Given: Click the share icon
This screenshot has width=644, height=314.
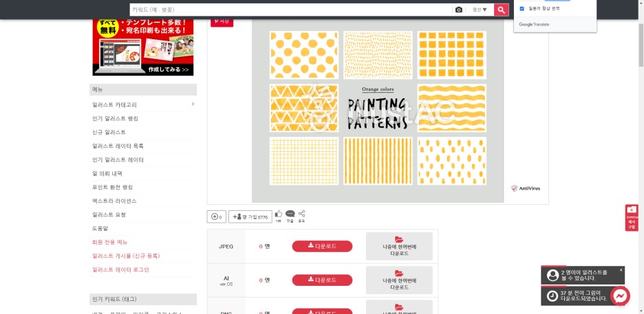Looking at the screenshot, I should (302, 214).
